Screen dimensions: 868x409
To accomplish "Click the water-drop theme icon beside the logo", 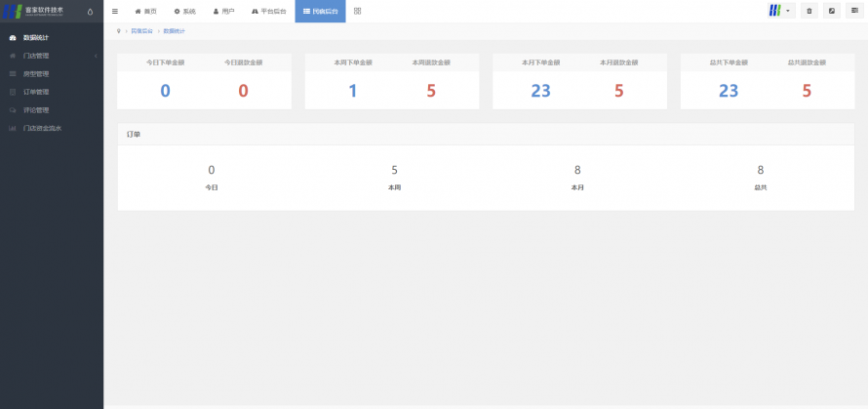I will click(91, 12).
